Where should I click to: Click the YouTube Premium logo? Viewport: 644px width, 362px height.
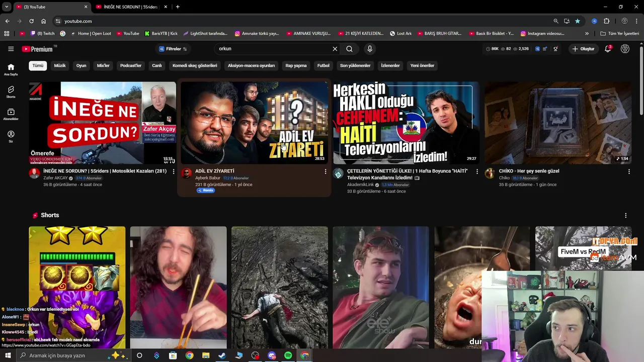[x=37, y=49]
